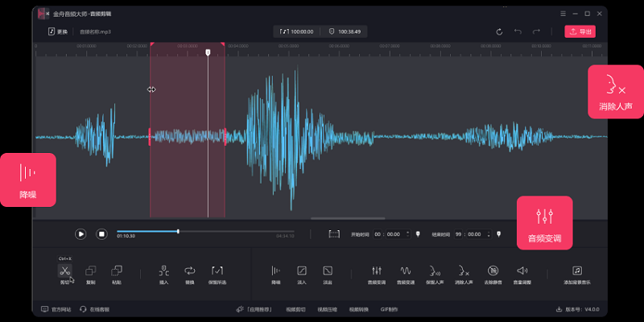Click Add Background Music (添加背景音乐) icon
This screenshot has width=644, height=322.
(577, 271)
